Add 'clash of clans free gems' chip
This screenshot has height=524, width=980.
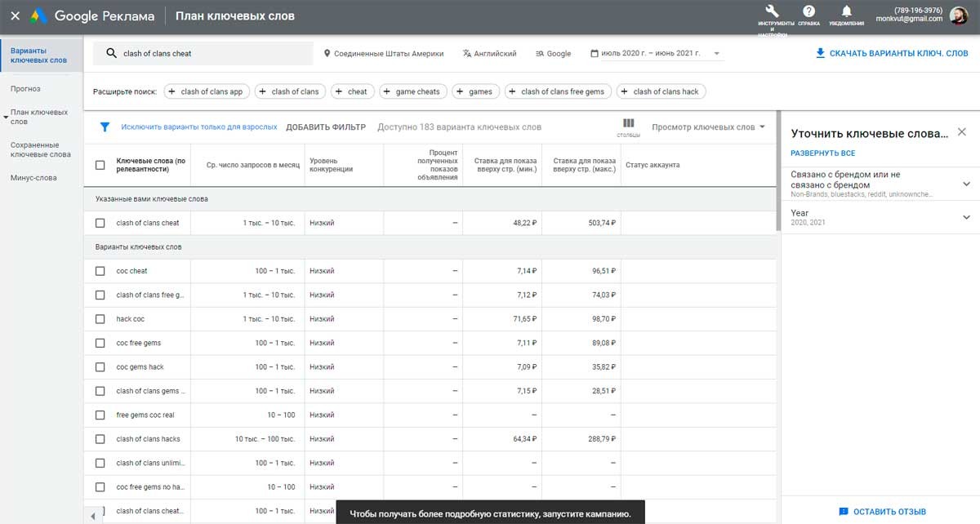tap(557, 91)
